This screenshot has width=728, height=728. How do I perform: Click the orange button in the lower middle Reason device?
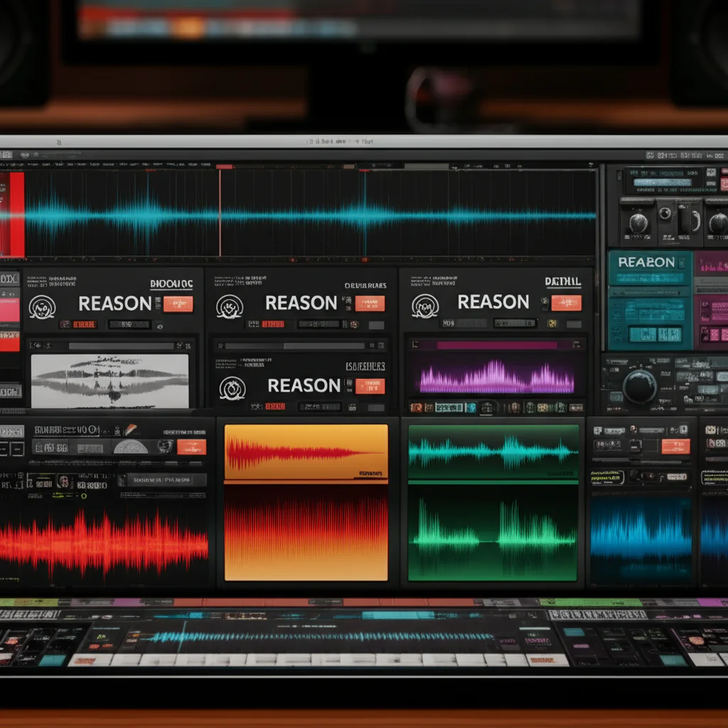[x=370, y=386]
